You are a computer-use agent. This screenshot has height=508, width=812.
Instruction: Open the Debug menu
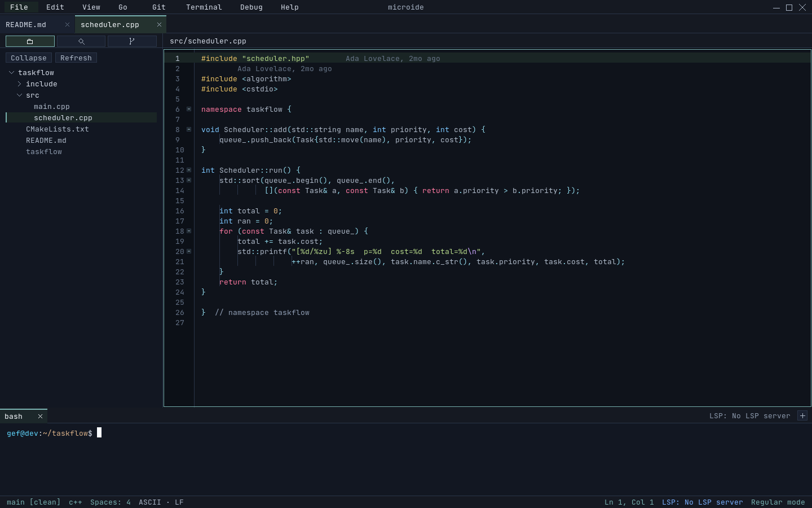click(x=251, y=7)
